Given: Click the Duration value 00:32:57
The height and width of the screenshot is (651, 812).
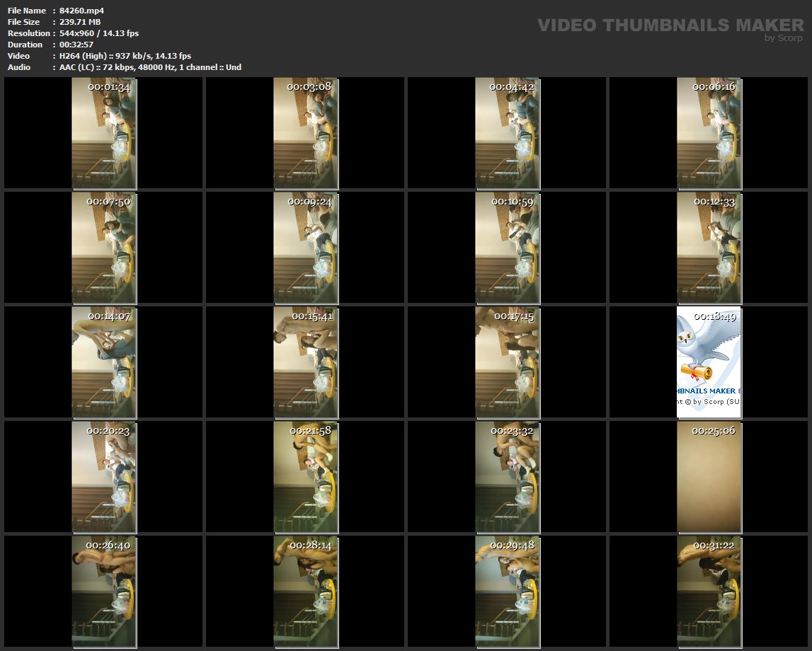Looking at the screenshot, I should pos(76,45).
